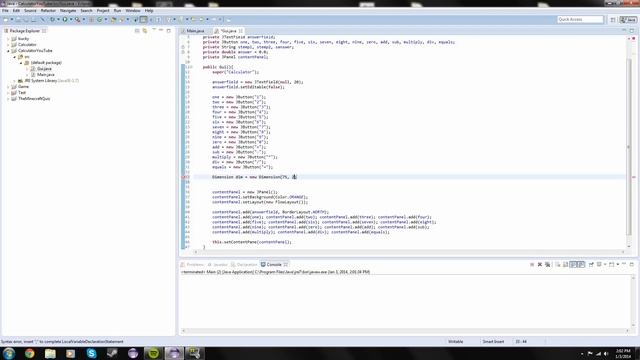Click Pin Console icon
Viewport: 640px width, 360px height.
point(591,264)
